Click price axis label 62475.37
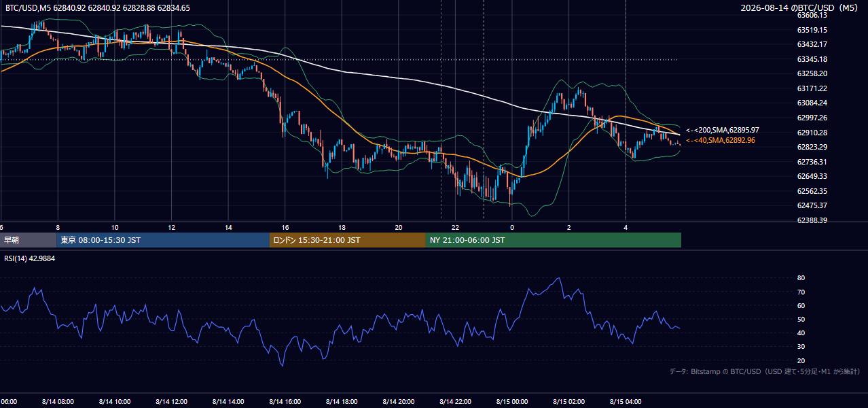The height and width of the screenshot is (408, 868). click(812, 205)
